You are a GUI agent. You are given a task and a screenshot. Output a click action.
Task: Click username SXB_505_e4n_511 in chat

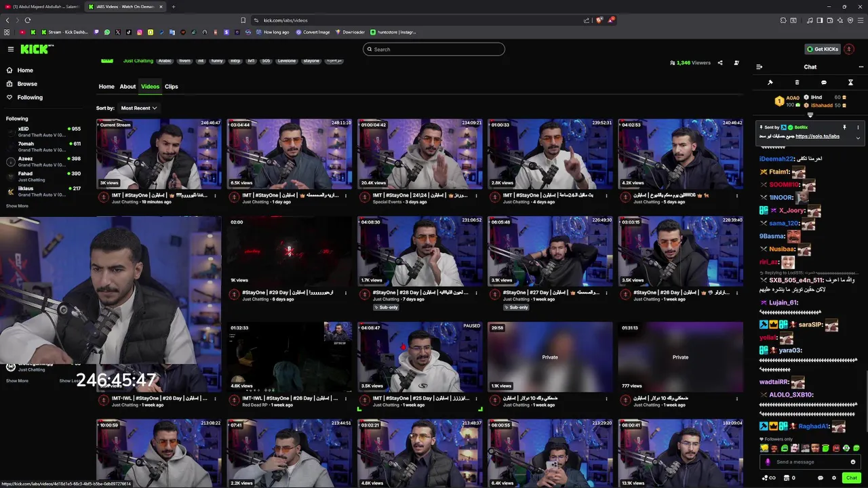point(795,280)
